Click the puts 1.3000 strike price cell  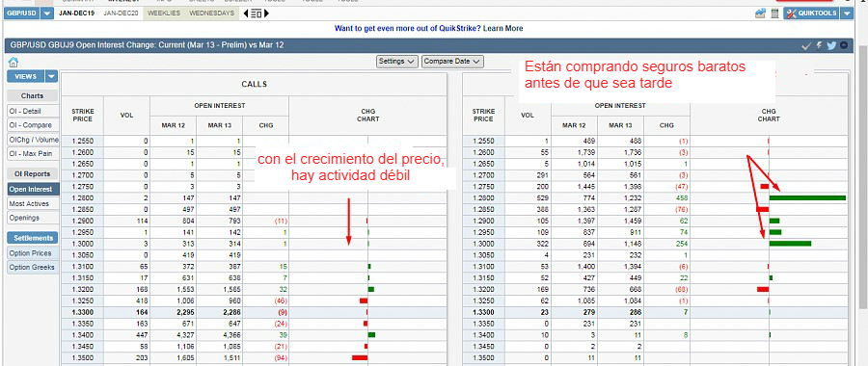(x=483, y=244)
